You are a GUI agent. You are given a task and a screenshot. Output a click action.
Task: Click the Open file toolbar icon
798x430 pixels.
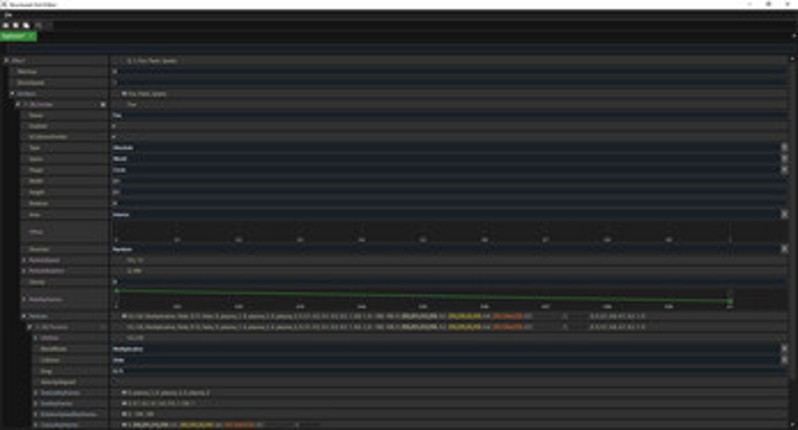pyautogui.click(x=16, y=25)
